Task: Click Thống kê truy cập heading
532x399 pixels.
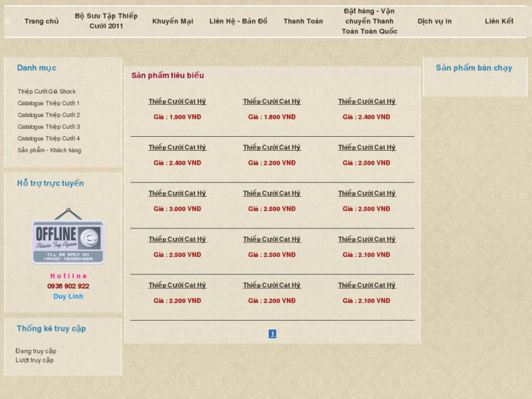Action: [51, 329]
